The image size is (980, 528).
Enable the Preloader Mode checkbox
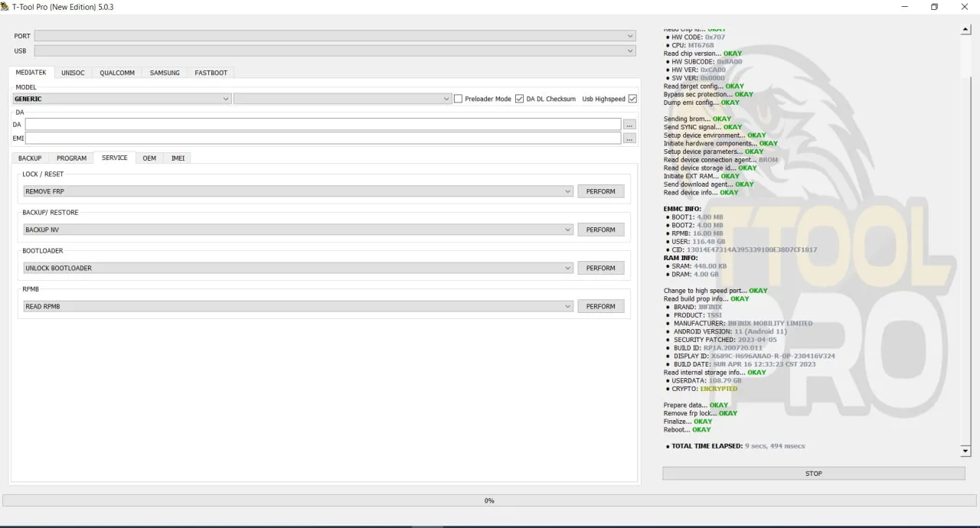[458, 99]
